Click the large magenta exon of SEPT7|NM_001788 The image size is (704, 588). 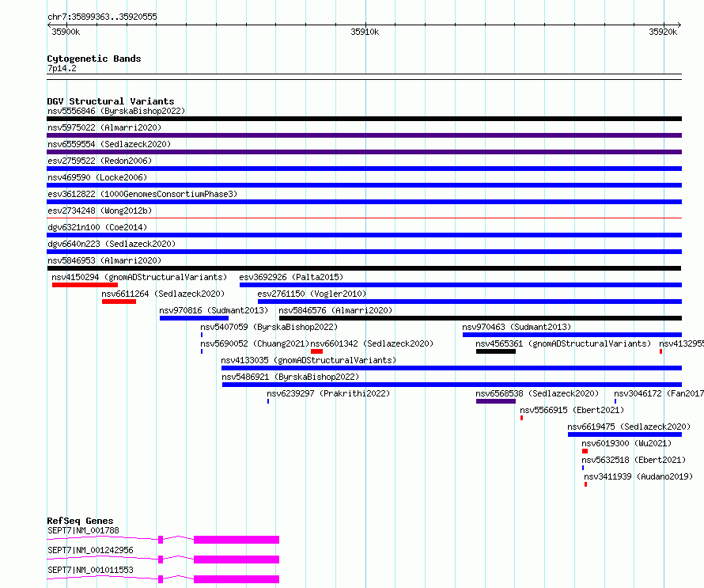(237, 540)
